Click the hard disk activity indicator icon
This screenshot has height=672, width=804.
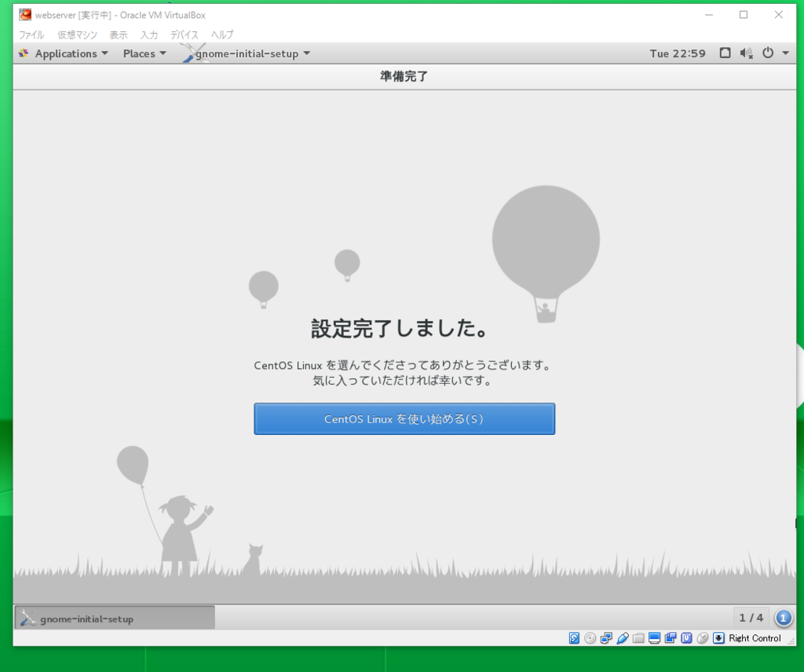pos(574,638)
